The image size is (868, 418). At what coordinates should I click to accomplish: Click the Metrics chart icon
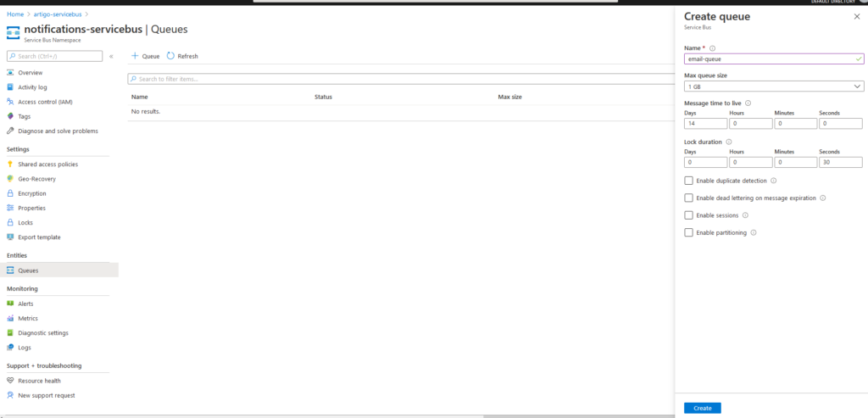click(10, 318)
